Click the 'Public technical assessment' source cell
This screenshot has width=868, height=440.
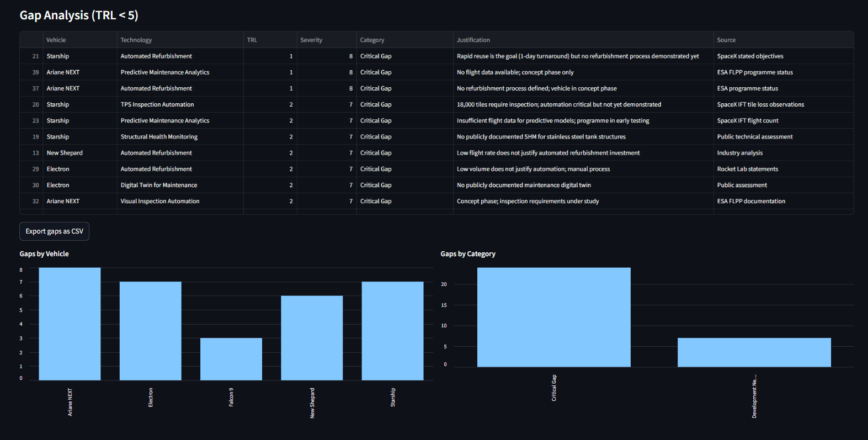784,137
